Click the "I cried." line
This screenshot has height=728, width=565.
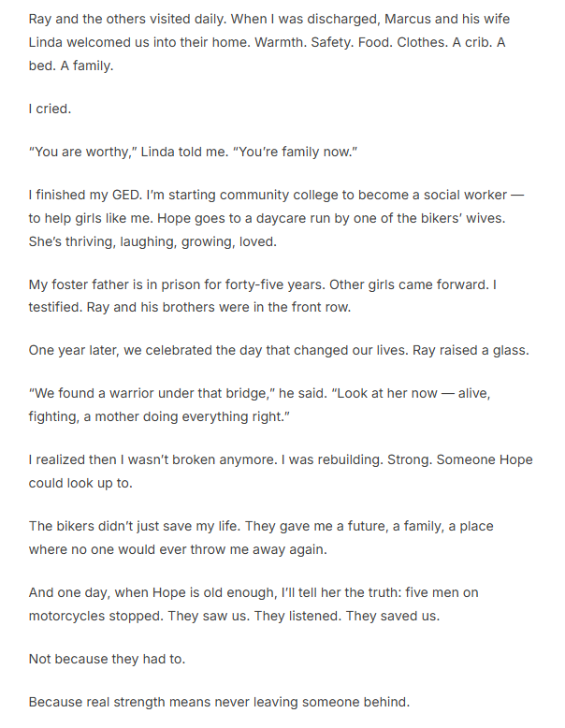51,109
